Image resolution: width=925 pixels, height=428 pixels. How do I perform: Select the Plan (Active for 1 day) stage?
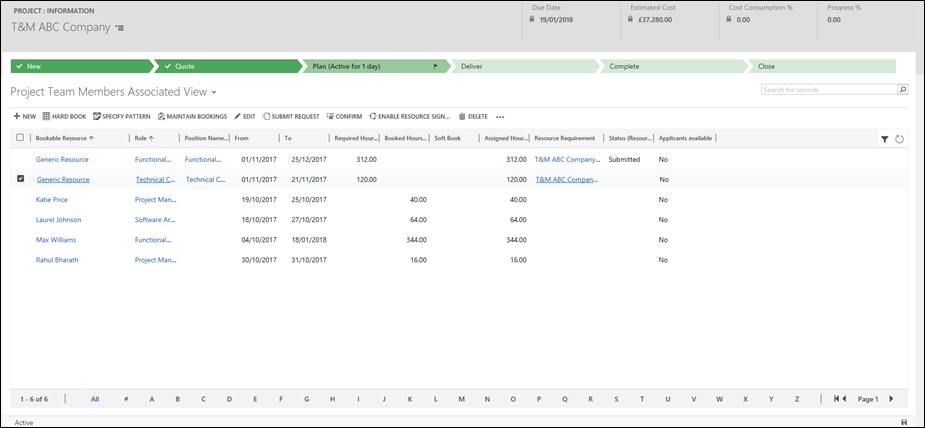375,67
